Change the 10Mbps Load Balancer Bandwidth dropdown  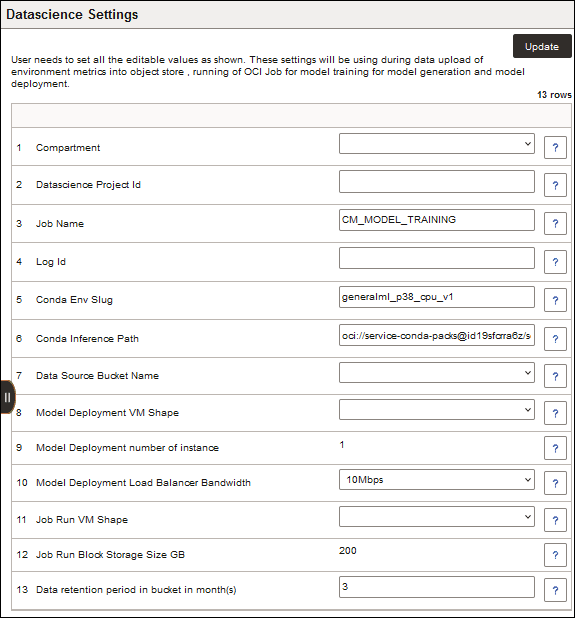(437, 480)
